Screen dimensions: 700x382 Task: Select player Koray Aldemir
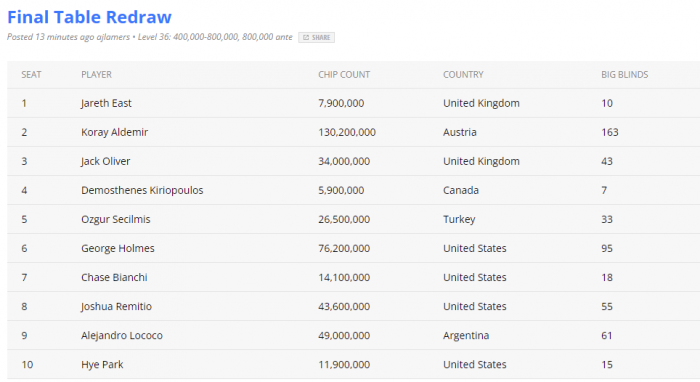[114, 132]
